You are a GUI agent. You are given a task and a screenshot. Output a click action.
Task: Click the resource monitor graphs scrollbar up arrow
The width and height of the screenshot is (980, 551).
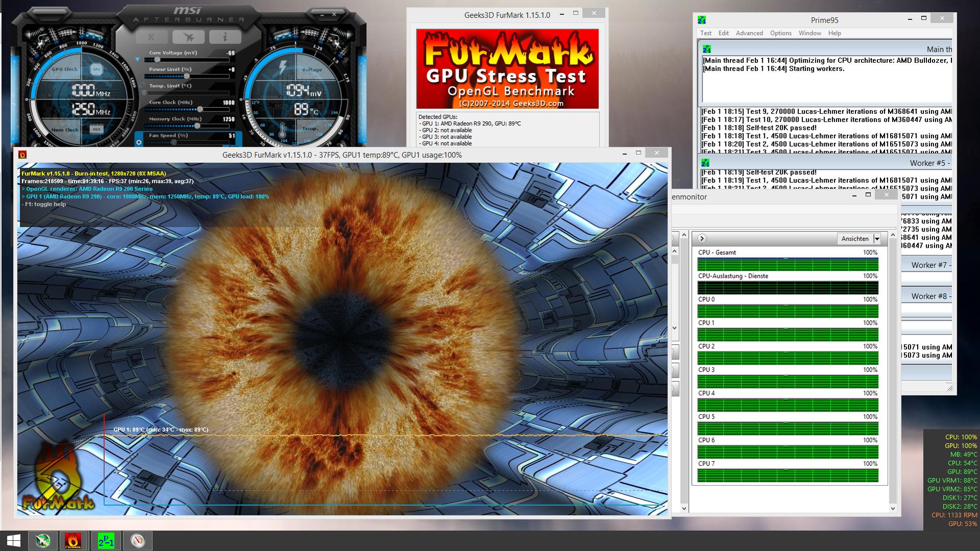pos(893,235)
